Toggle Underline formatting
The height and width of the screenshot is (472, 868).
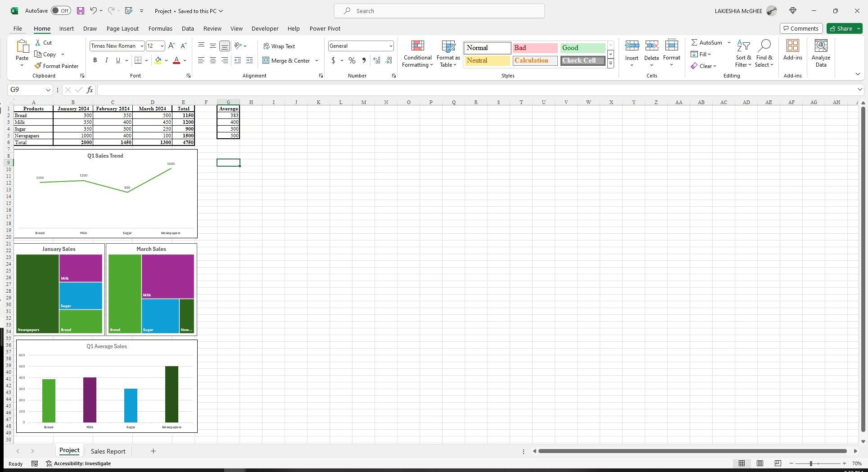tap(118, 60)
